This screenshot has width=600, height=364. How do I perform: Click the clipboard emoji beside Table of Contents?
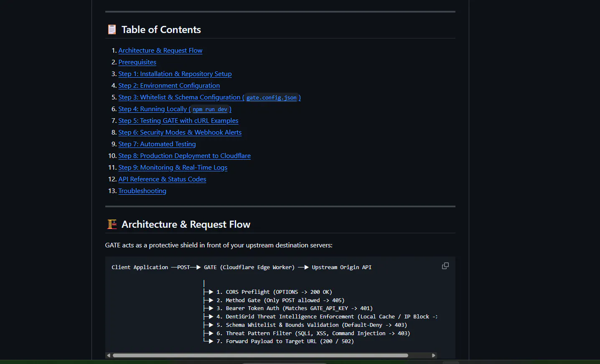click(112, 30)
